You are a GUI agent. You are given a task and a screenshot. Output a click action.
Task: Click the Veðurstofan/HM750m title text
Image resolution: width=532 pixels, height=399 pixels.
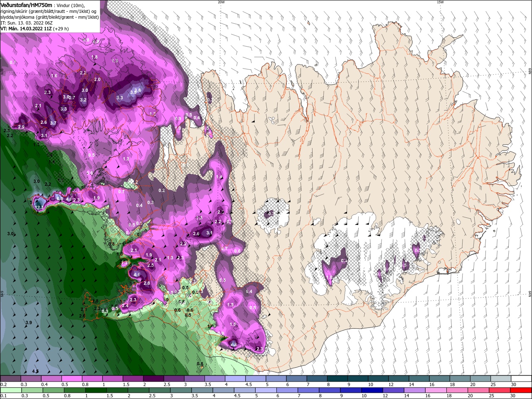click(x=26, y=5)
